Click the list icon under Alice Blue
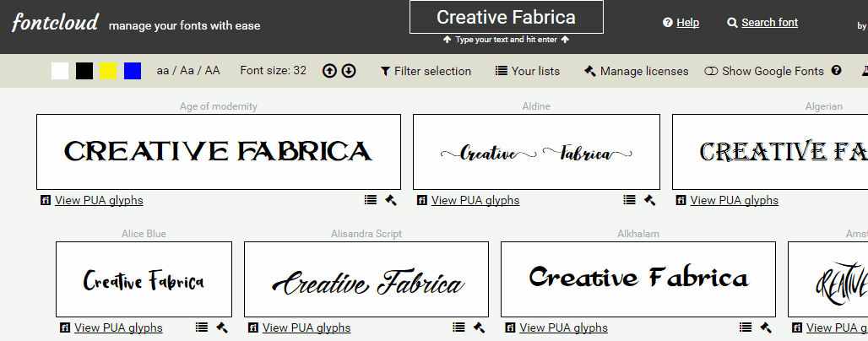Screen dimensions: 868x341 pyautogui.click(x=202, y=327)
